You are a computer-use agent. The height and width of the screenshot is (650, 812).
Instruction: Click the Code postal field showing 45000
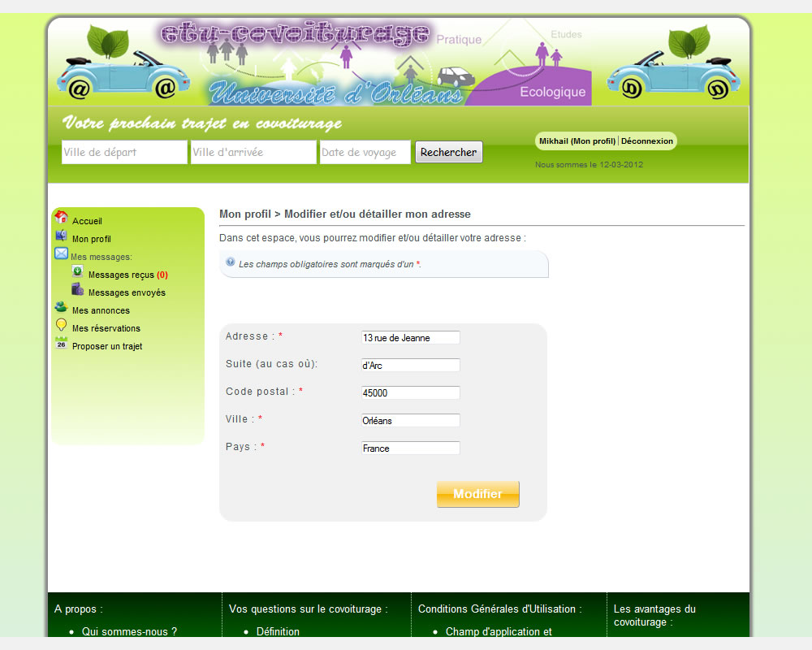[x=410, y=393]
